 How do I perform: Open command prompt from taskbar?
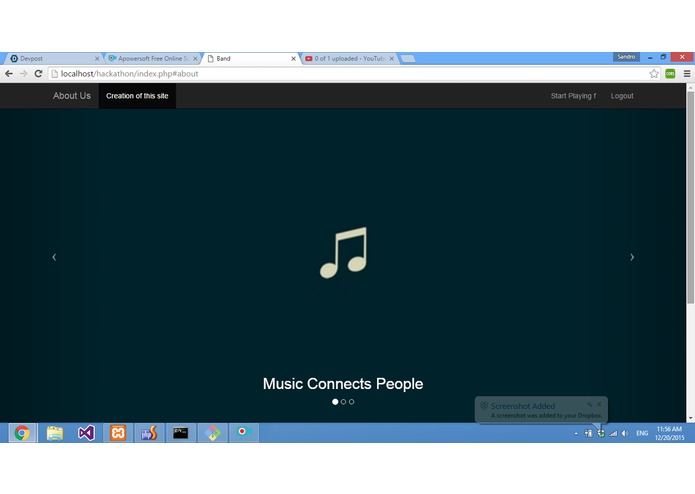coord(181,433)
